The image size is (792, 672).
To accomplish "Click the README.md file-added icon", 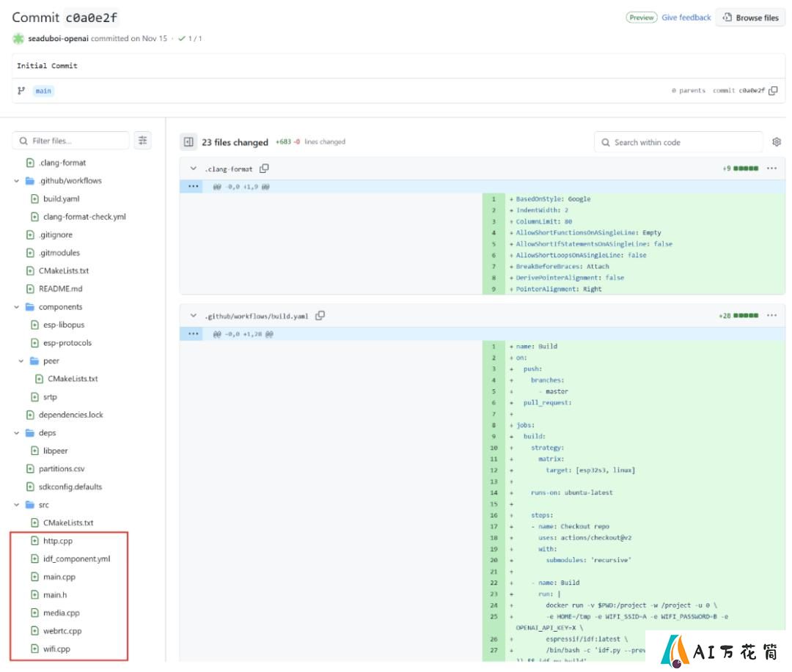I will click(x=30, y=289).
